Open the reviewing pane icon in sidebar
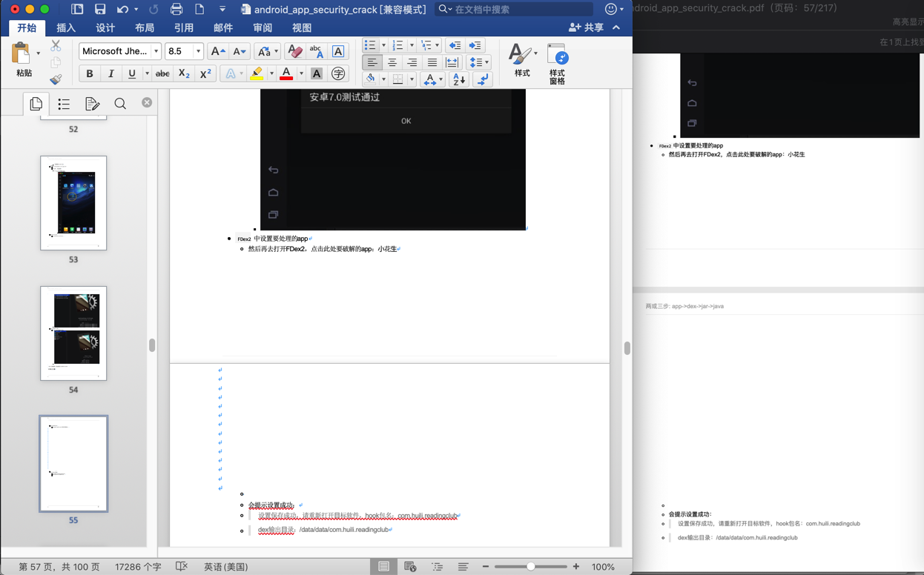924x575 pixels. pos(92,104)
